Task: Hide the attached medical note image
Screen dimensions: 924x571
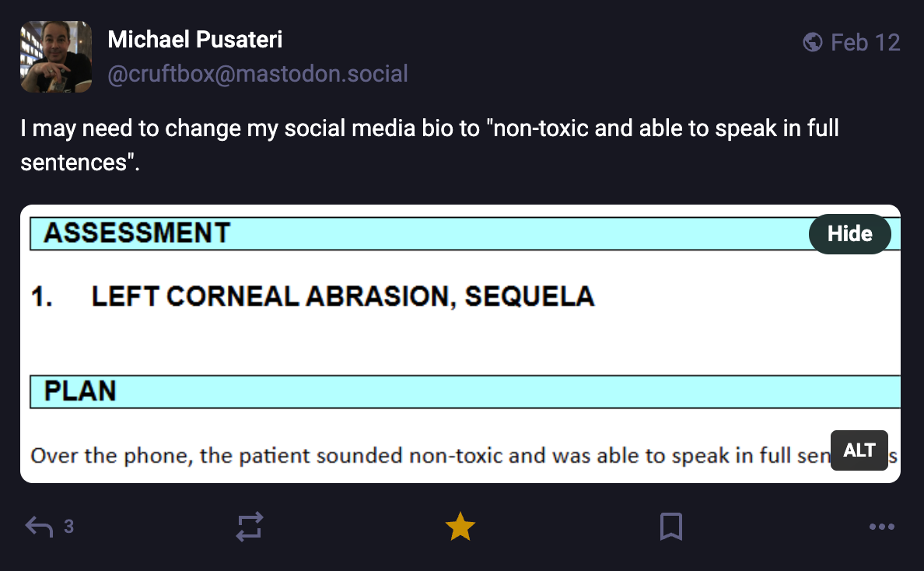Action: coord(849,234)
